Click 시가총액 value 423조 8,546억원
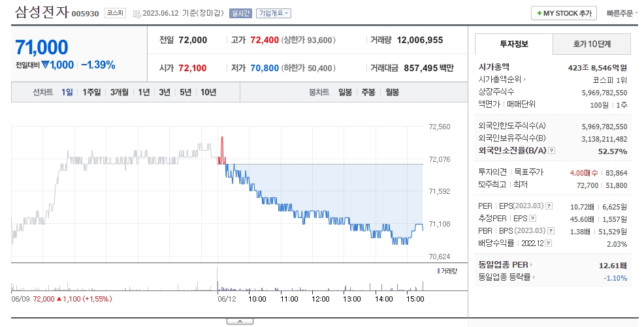644x327 pixels. pyautogui.click(x=598, y=68)
